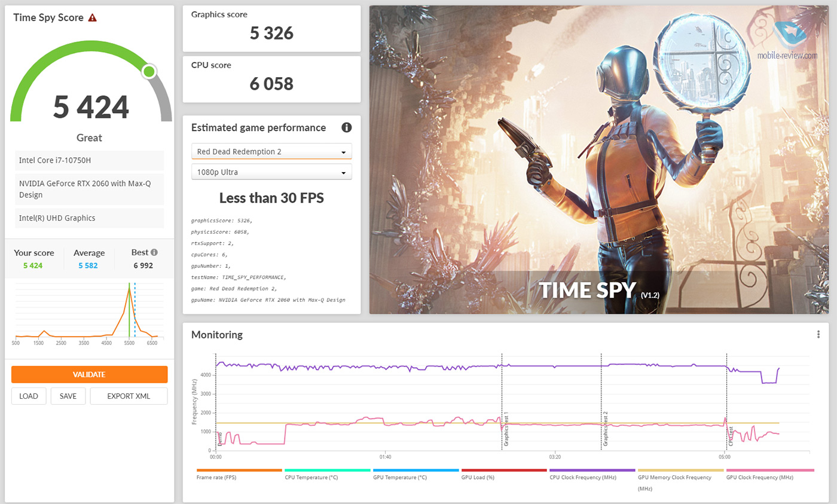Toggle GPU Load (%) legend swatch
Image resolution: width=837 pixels, height=504 pixels.
504,471
